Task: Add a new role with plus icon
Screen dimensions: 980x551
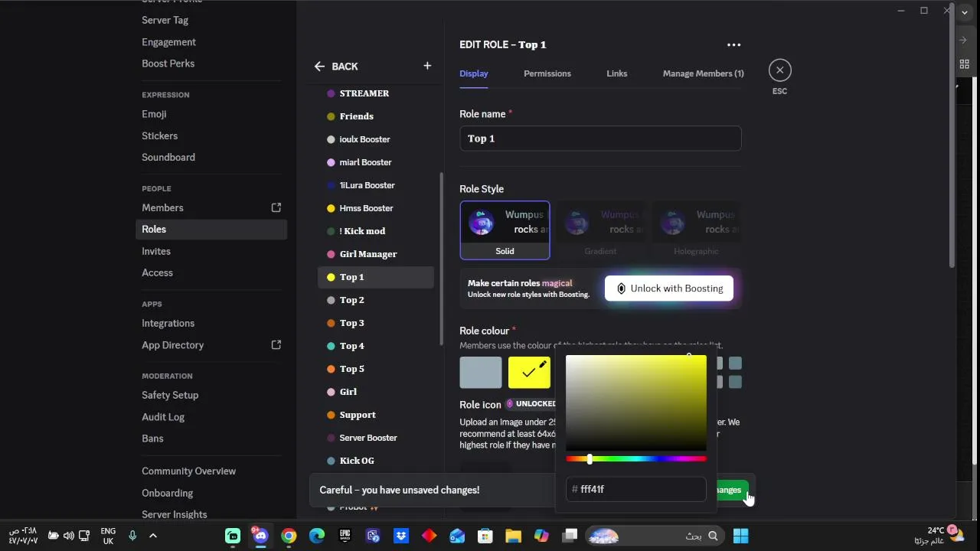Action: 427,66
